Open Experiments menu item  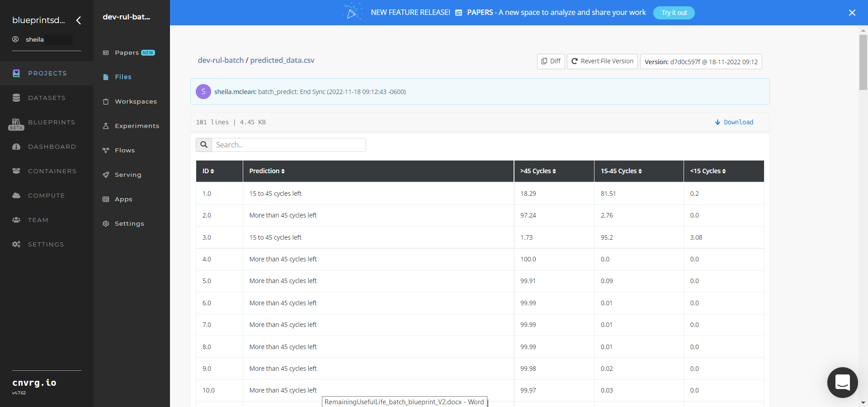point(137,126)
